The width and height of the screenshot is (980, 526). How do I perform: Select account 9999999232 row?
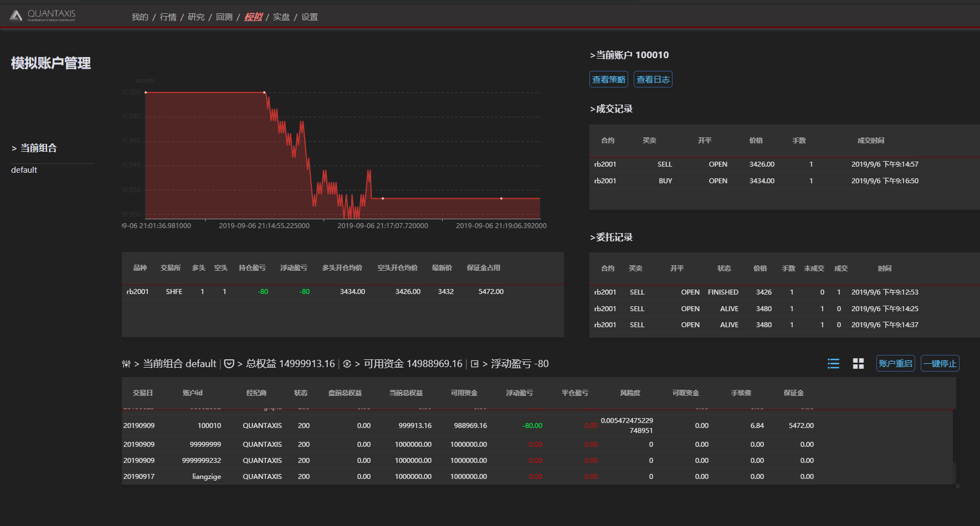click(x=468, y=461)
